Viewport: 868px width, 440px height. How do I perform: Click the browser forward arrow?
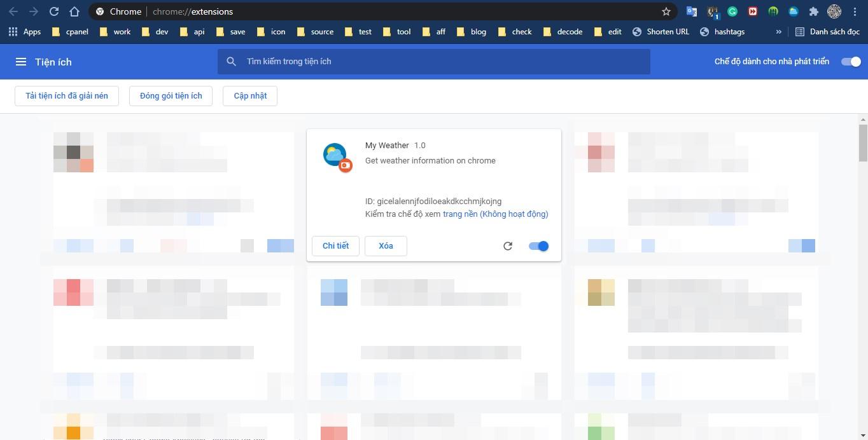click(34, 11)
